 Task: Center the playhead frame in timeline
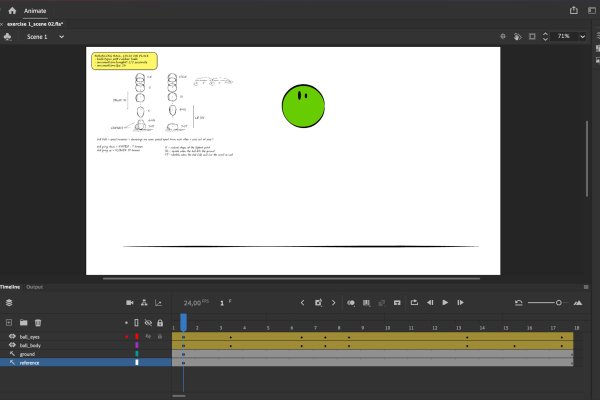pyautogui.click(x=397, y=303)
